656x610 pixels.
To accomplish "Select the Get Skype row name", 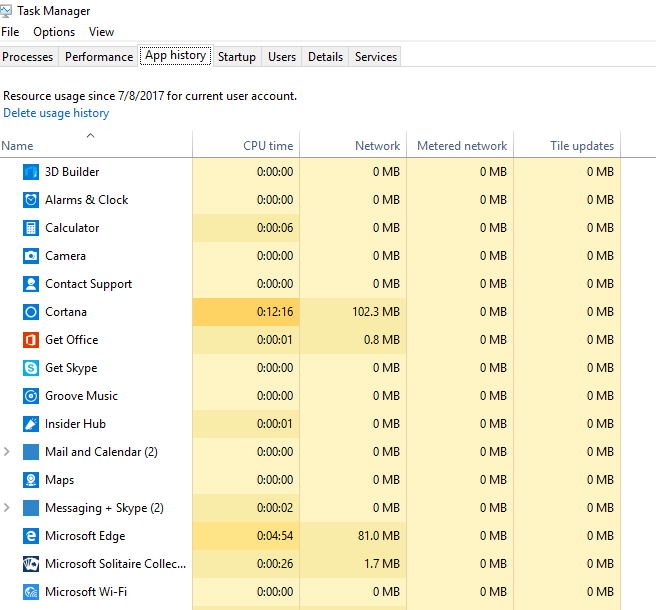I will point(71,368).
